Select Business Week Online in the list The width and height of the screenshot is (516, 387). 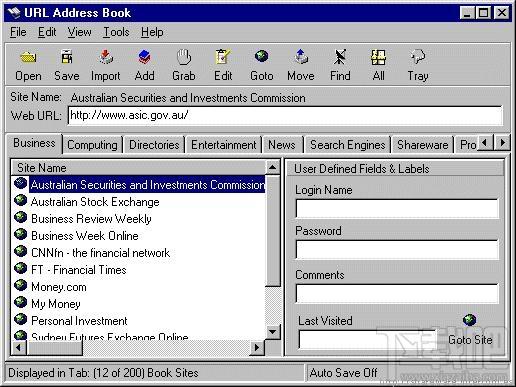click(x=85, y=236)
